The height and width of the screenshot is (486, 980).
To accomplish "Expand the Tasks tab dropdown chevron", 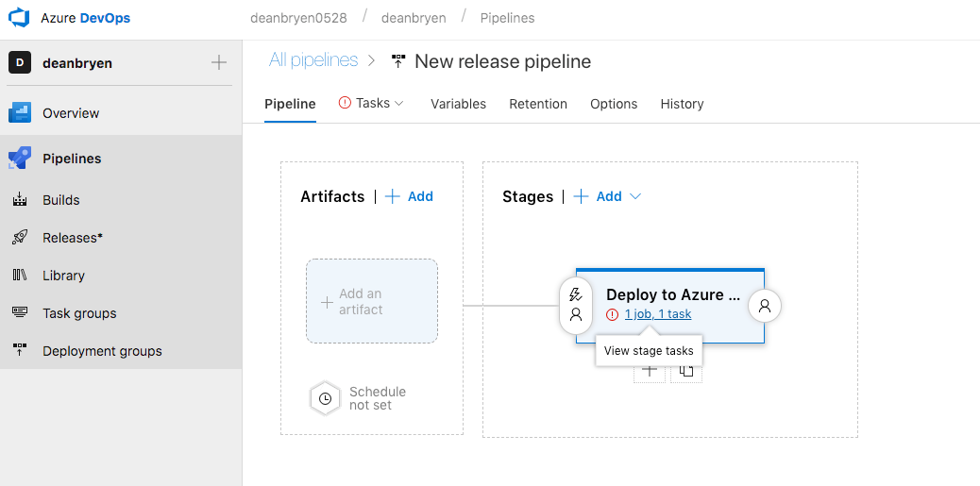I will click(x=399, y=103).
